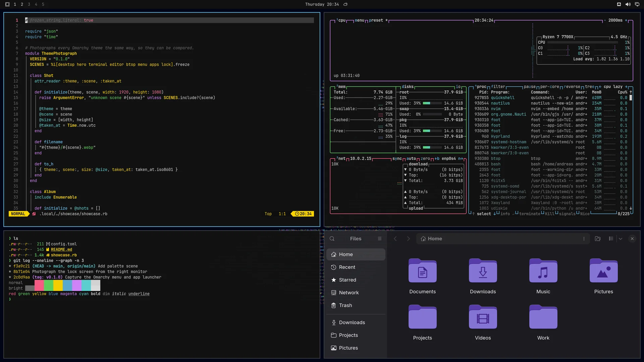Toggle reverse sorting in btop proc

tap(572, 87)
